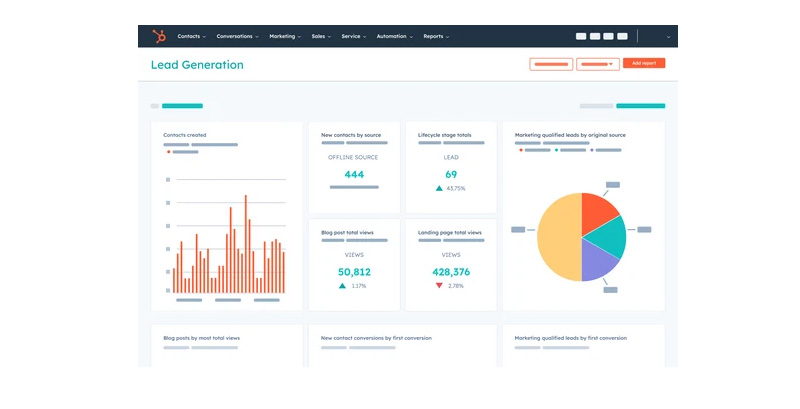This screenshot has height=409, width=800.
Task: Open the account chevron at top right
Action: pos(668,37)
